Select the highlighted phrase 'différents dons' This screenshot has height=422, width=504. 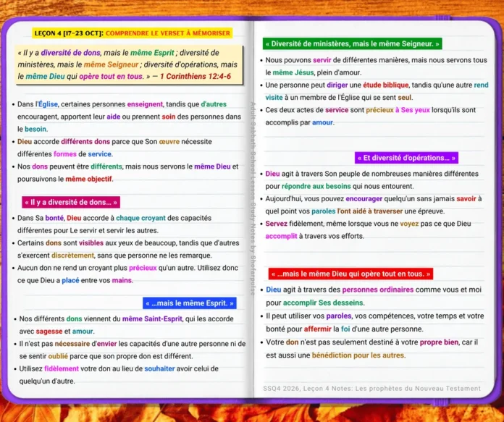tap(85, 142)
